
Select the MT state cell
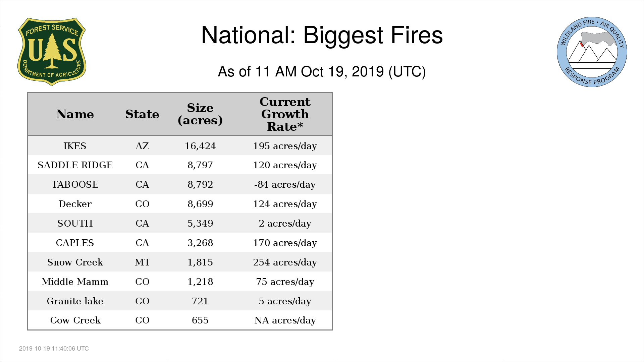coord(142,262)
